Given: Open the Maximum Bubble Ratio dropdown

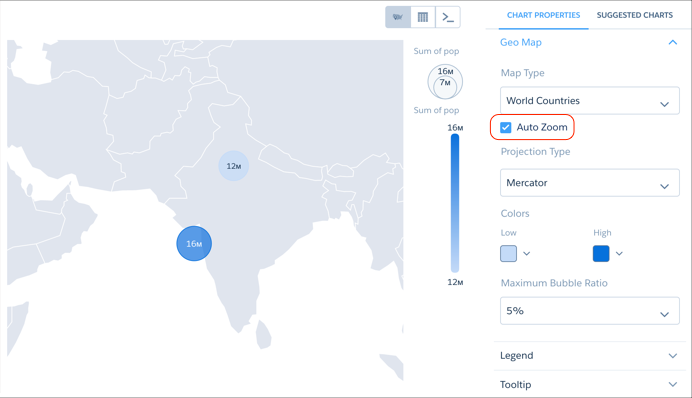Looking at the screenshot, I should coord(590,311).
